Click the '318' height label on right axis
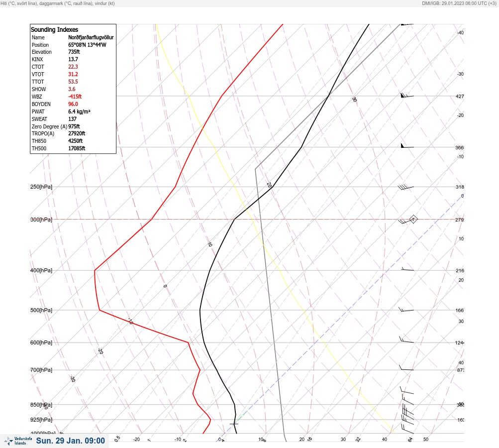499x448 pixels. tap(460, 187)
